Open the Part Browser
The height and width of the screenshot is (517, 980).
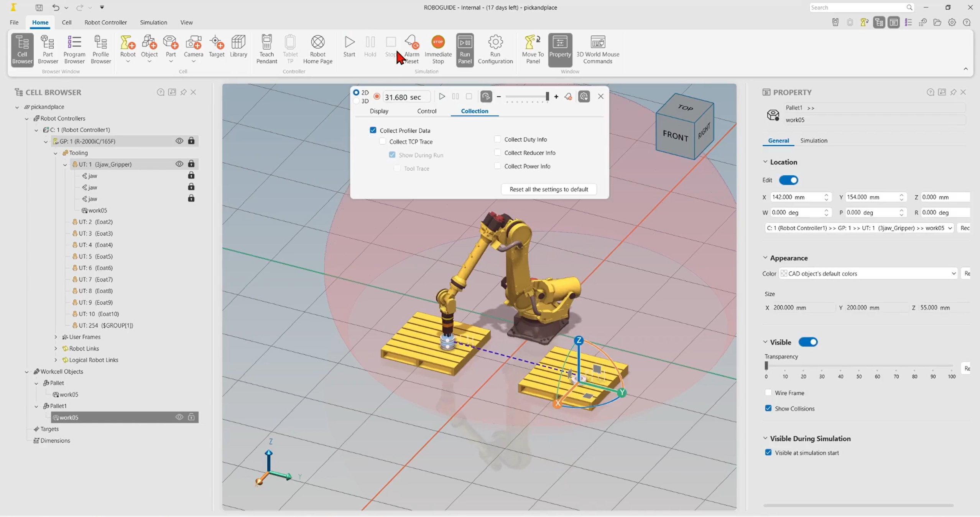48,50
